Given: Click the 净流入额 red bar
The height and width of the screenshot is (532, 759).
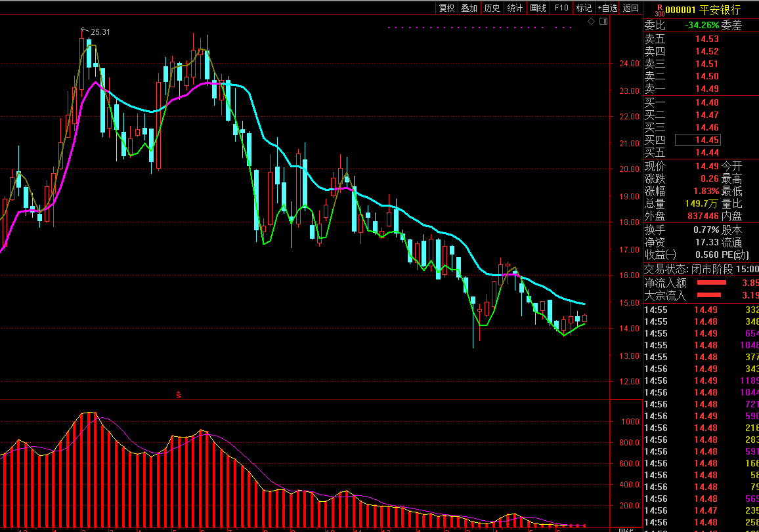Looking at the screenshot, I should tap(711, 283).
